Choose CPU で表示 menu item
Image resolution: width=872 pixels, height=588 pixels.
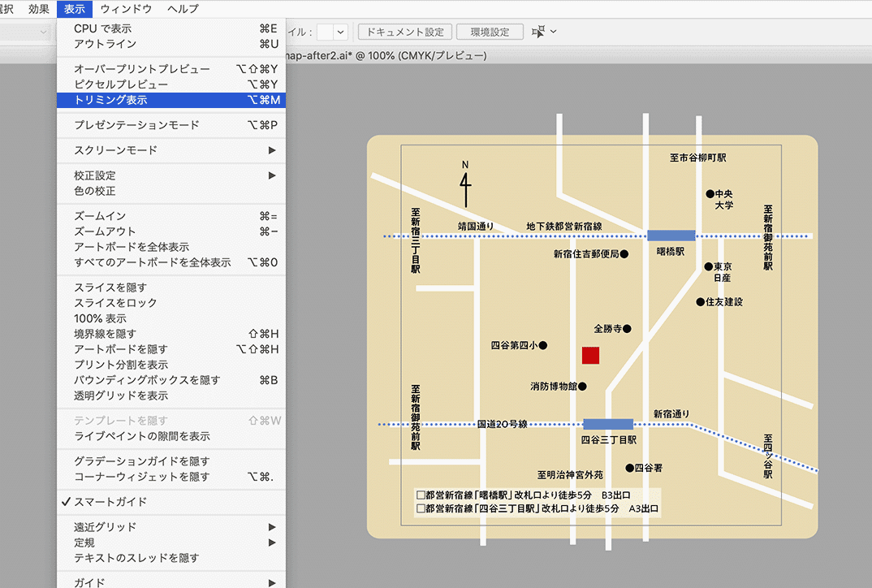171,28
